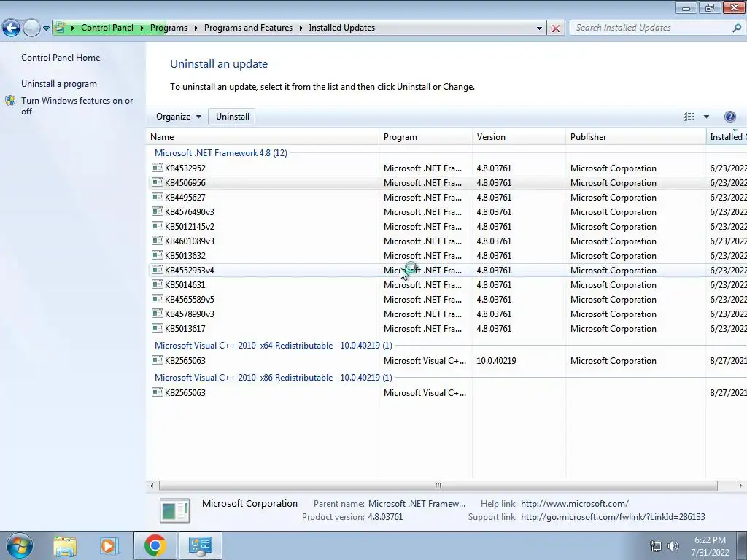Click the Uninstall toolbar button
This screenshot has width=747, height=560.
233,117
